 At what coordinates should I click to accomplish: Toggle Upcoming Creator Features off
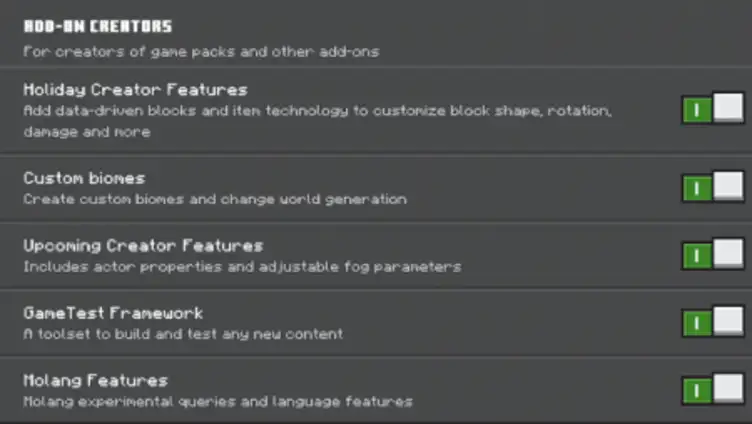(x=713, y=254)
